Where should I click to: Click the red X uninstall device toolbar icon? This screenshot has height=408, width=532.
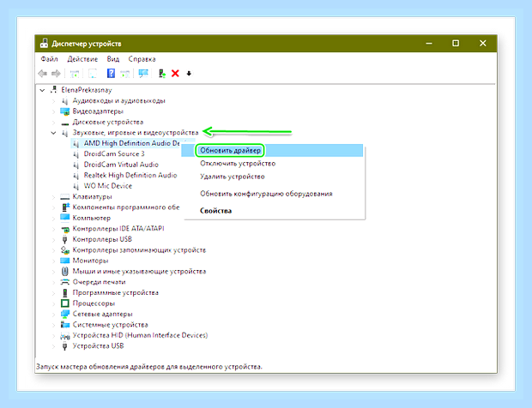coord(175,73)
